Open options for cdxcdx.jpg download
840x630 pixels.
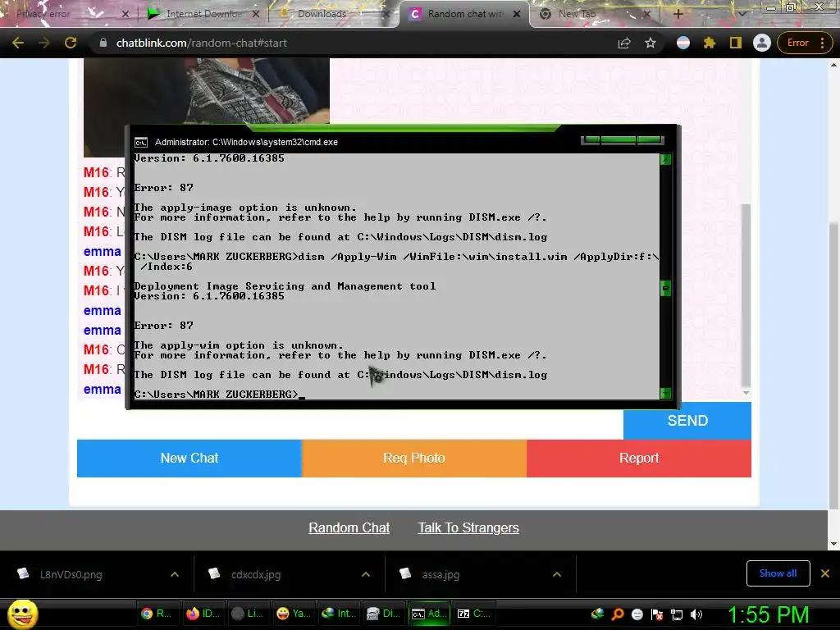(x=366, y=574)
